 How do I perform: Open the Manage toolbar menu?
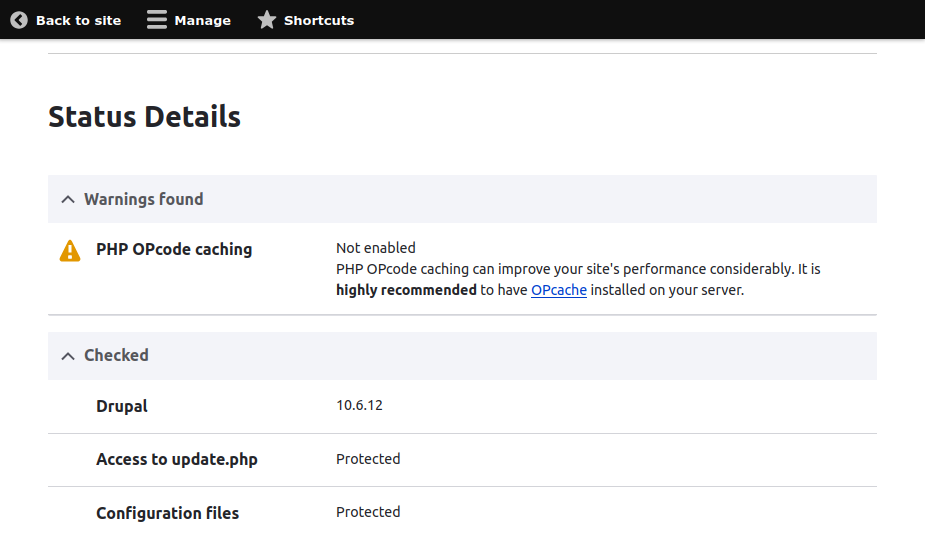click(x=189, y=20)
